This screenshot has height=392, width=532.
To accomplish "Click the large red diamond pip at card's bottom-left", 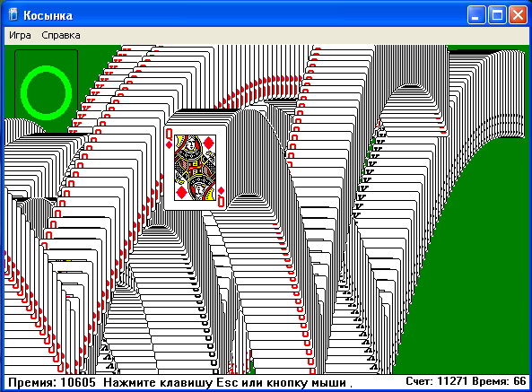I will [182, 193].
